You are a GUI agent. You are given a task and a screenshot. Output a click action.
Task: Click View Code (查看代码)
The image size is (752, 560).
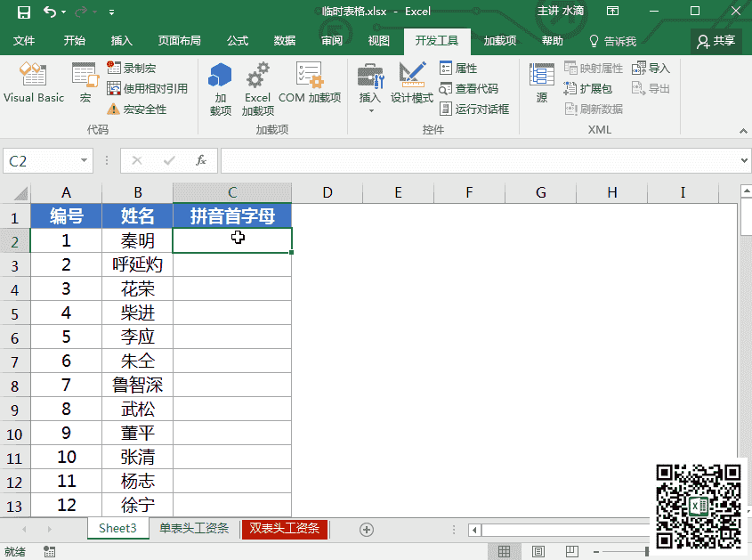(469, 88)
